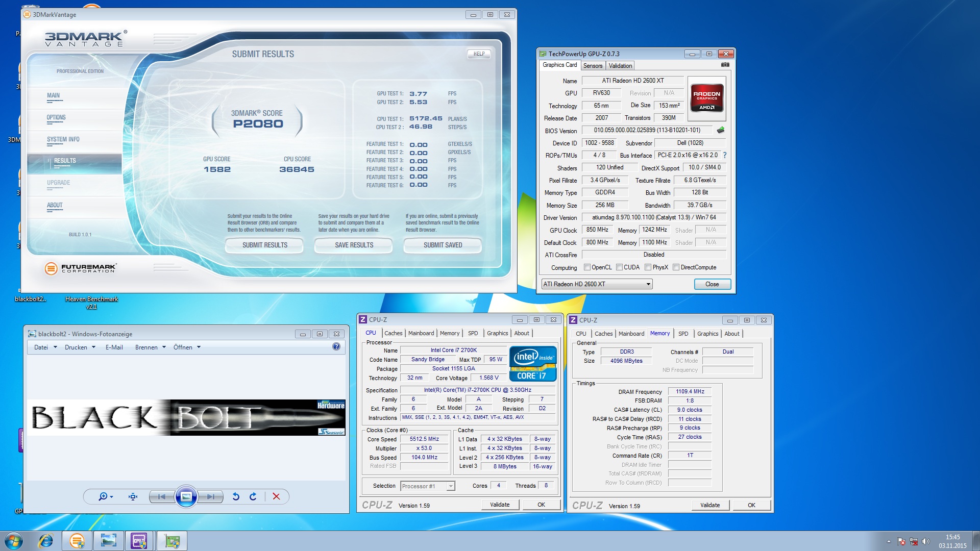Open the Drucken menu dropdown
This screenshot has width=980, height=551.
[x=80, y=347]
